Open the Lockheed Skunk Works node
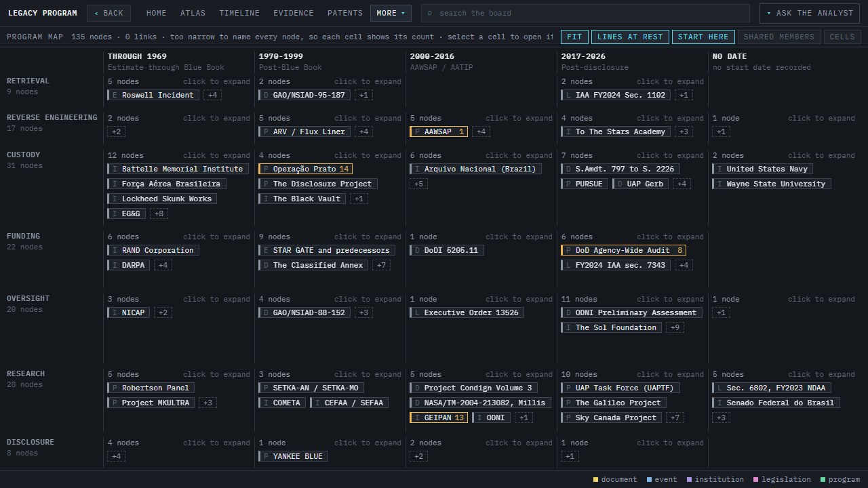Screen dimensions: 868x488 click(x=162, y=199)
